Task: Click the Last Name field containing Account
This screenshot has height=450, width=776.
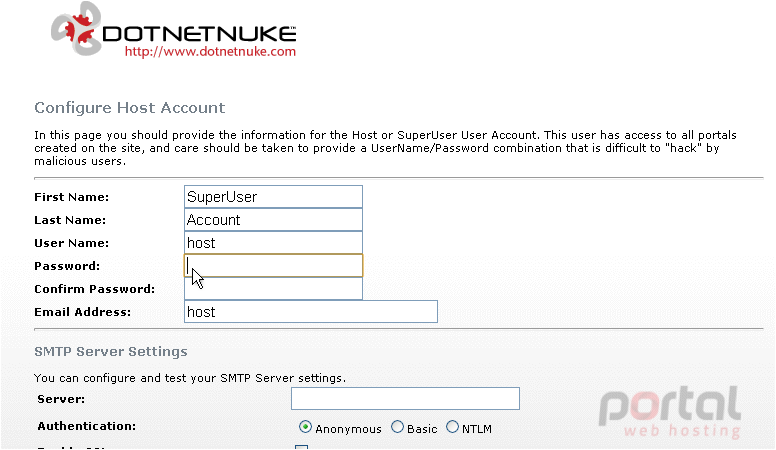Action: pyautogui.click(x=273, y=220)
